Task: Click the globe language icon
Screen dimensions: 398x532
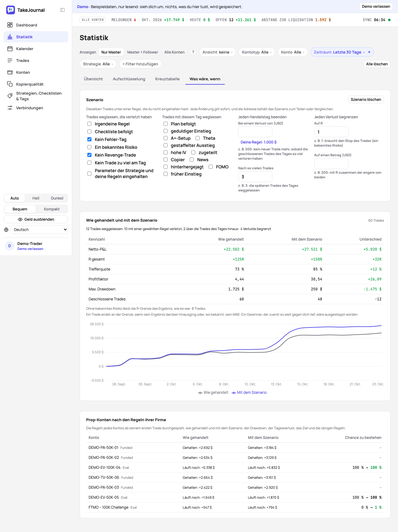Action: coord(6,230)
